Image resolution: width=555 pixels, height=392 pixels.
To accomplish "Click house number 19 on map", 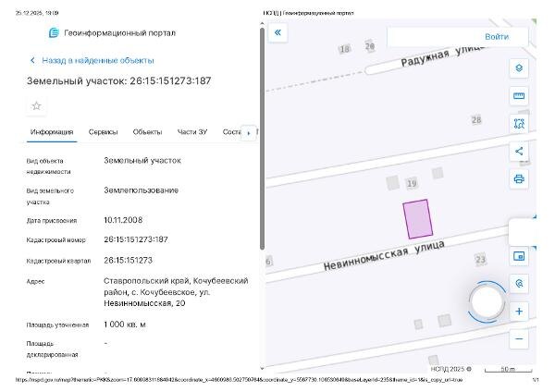I will [x=412, y=184].
